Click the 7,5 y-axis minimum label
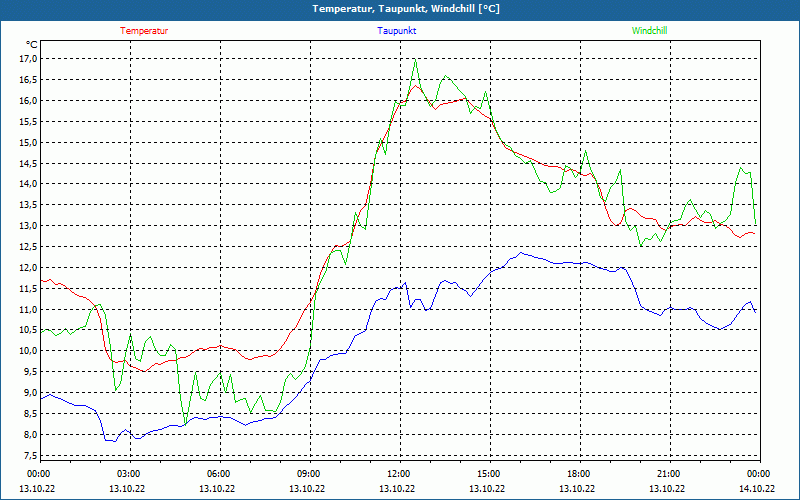Image resolution: width=800 pixels, height=500 pixels. coord(27,456)
